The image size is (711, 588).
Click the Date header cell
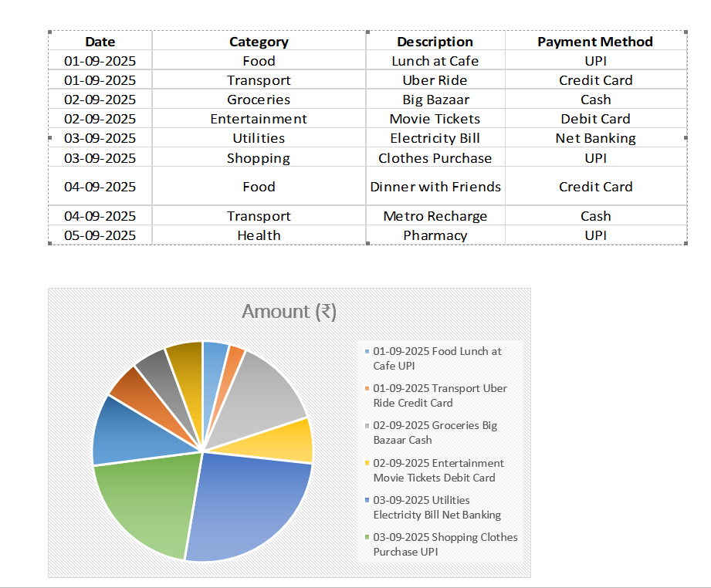pyautogui.click(x=100, y=41)
